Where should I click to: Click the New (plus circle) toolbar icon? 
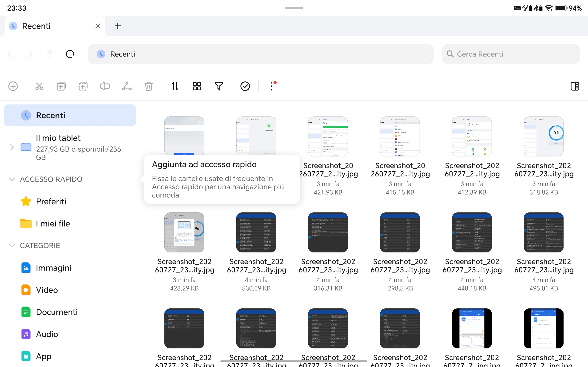click(x=13, y=86)
